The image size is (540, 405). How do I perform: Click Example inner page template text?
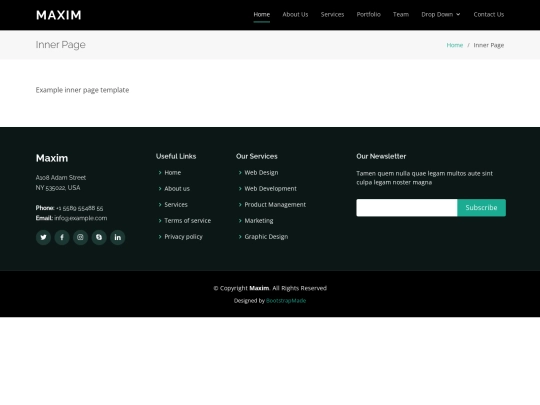tap(82, 90)
